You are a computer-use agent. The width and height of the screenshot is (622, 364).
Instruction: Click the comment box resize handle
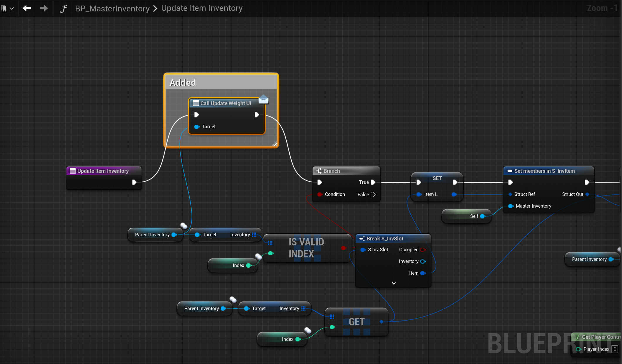tap(275, 144)
